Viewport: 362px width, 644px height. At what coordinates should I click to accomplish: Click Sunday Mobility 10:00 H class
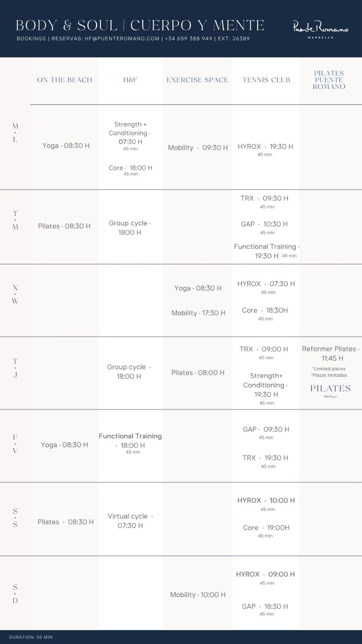198,595
